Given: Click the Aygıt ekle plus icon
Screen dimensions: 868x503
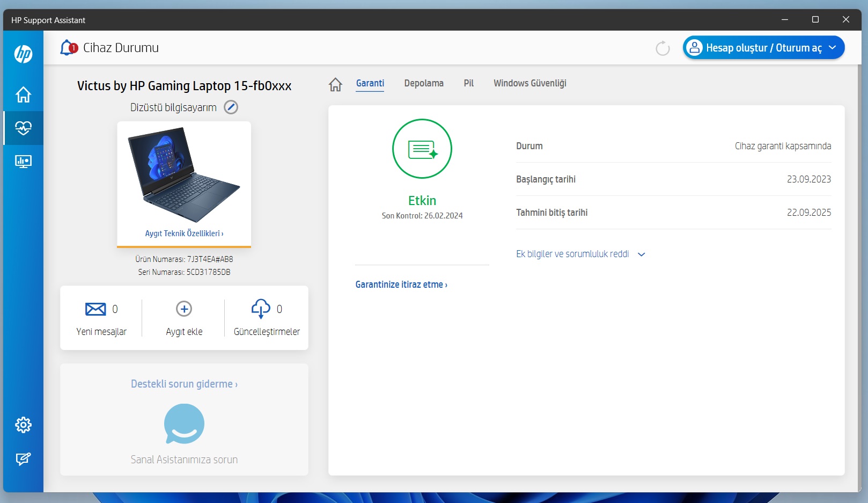Looking at the screenshot, I should 184,309.
